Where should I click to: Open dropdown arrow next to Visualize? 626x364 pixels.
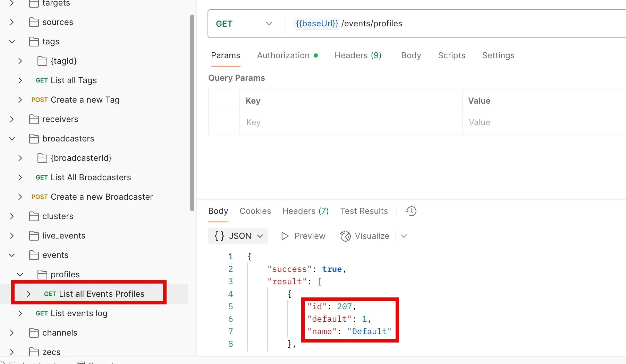click(x=404, y=236)
